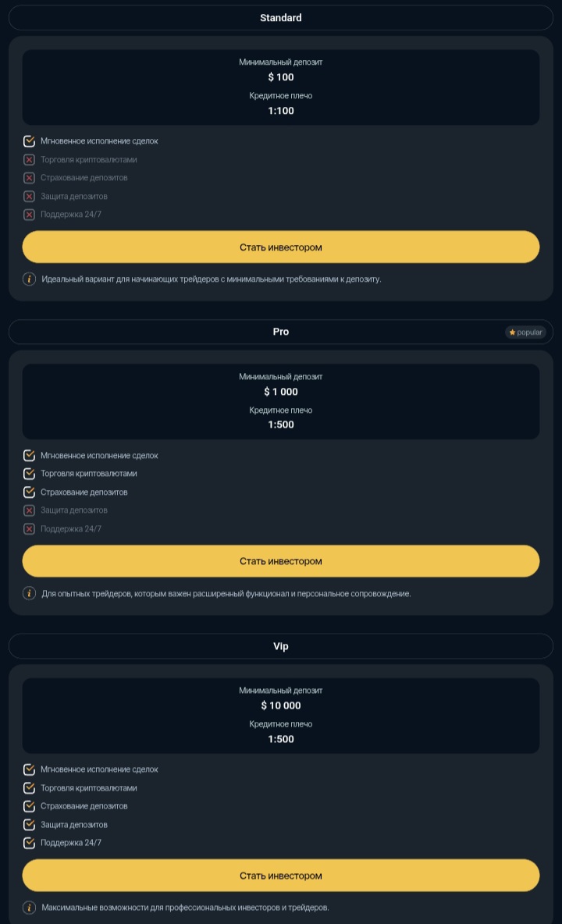This screenshot has width=562, height=924.
Task: Toggle Vip's Защита депозитов checkbox
Action: click(30, 824)
